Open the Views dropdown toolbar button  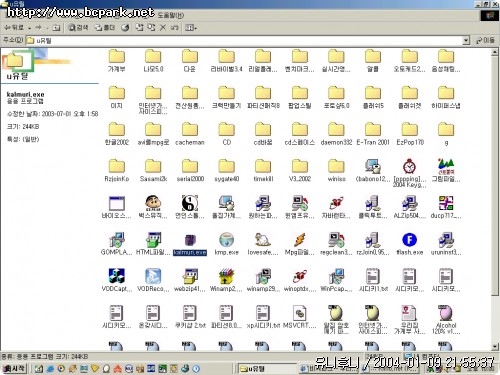(191, 28)
